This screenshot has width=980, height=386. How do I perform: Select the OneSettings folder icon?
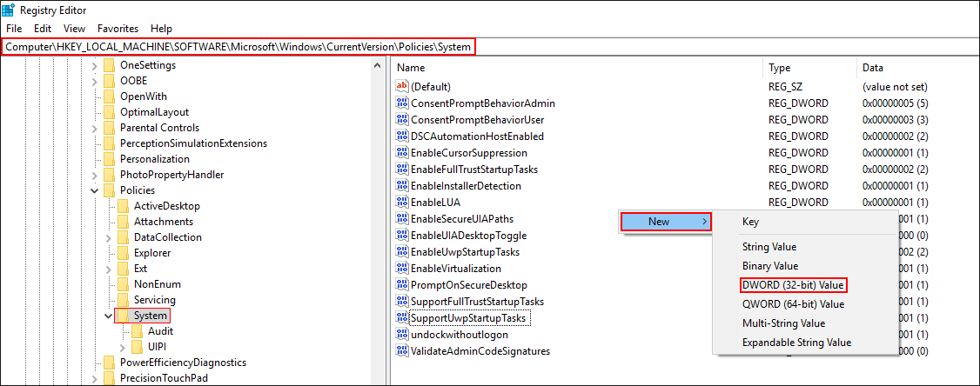pos(110,65)
